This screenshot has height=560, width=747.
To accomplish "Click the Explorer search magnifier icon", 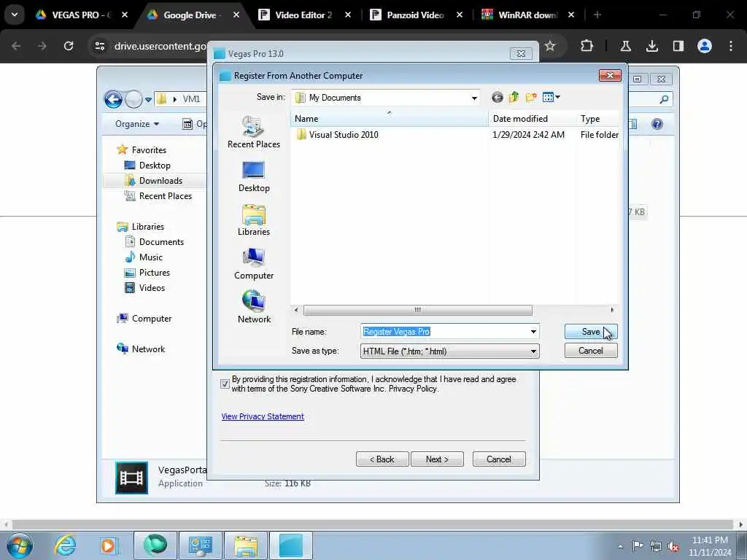I will [664, 99].
